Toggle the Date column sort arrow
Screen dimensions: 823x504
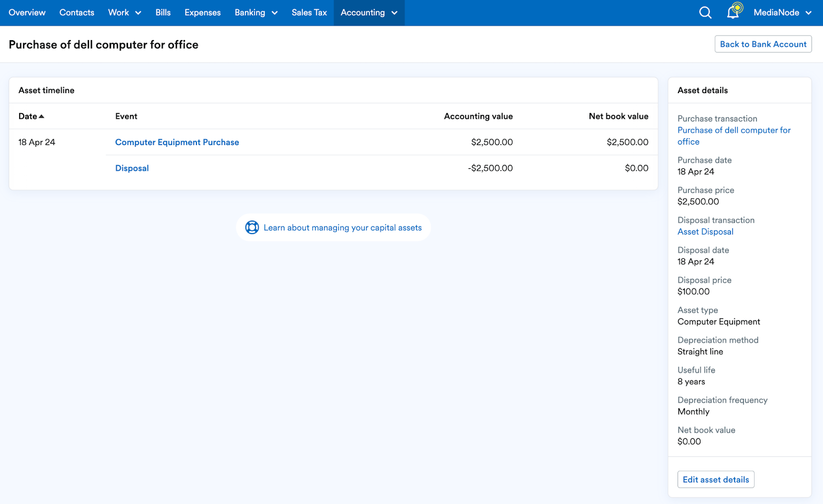tap(42, 116)
